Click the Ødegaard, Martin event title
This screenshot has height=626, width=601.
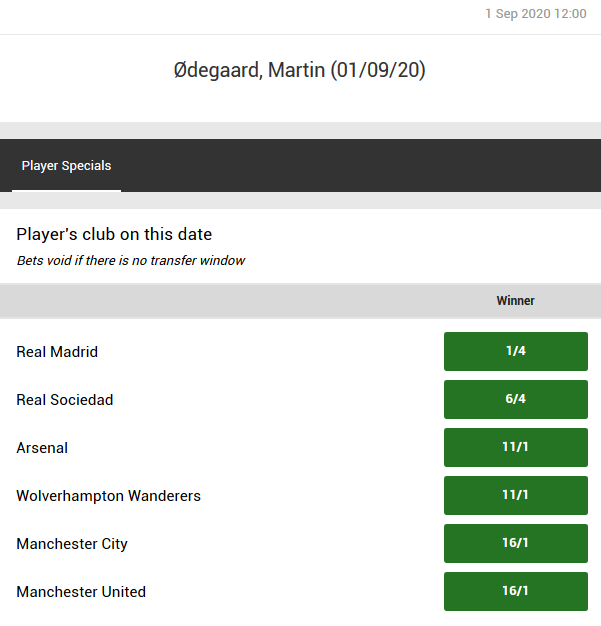tap(300, 70)
